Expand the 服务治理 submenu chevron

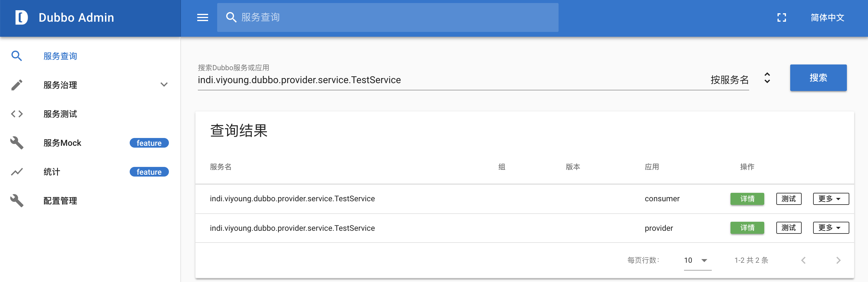164,85
